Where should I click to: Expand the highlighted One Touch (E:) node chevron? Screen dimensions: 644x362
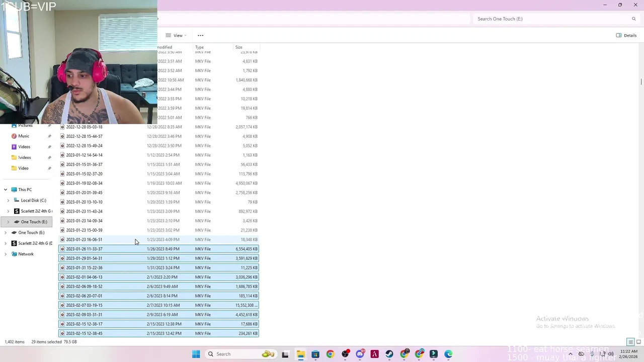pos(8,222)
